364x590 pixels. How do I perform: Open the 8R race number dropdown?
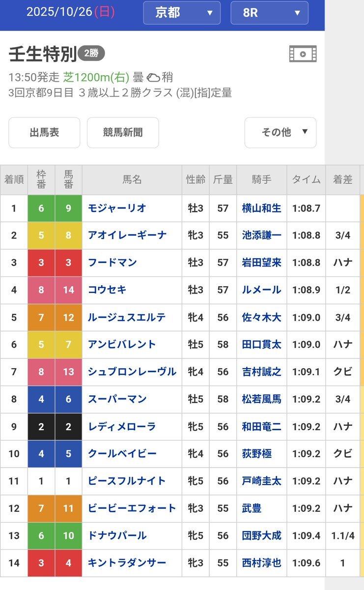(269, 13)
